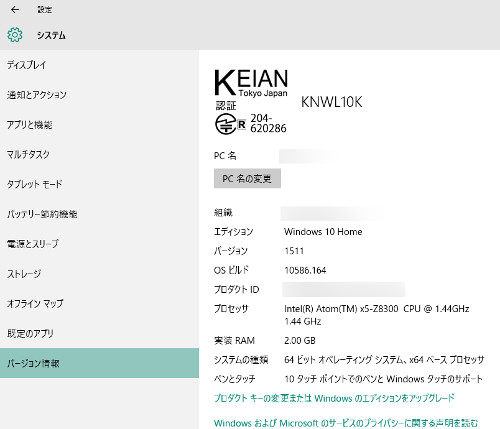The width and height of the screenshot is (500, 429).
Task: Choose 既定のアプリ in sidebar
Action: [x=99, y=333]
